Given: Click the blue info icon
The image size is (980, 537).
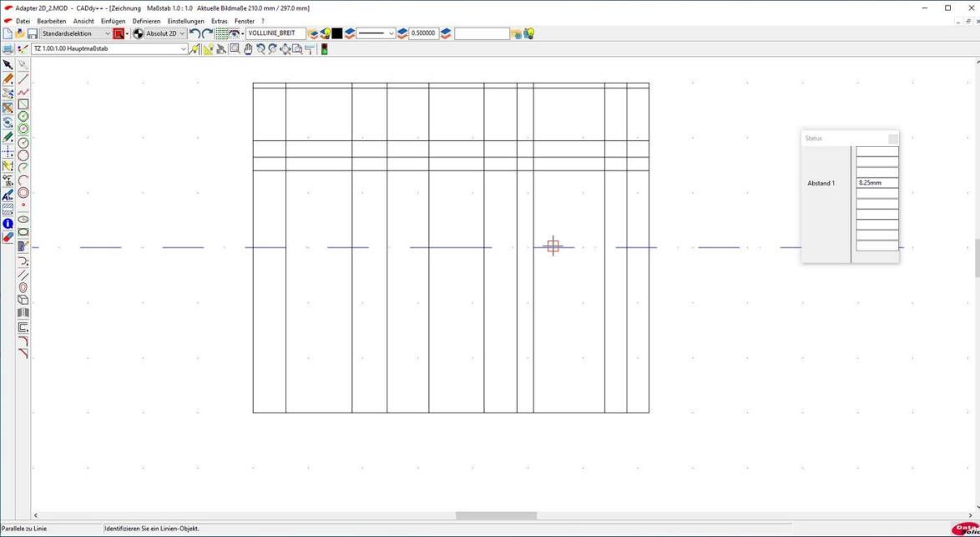Looking at the screenshot, I should (x=8, y=223).
